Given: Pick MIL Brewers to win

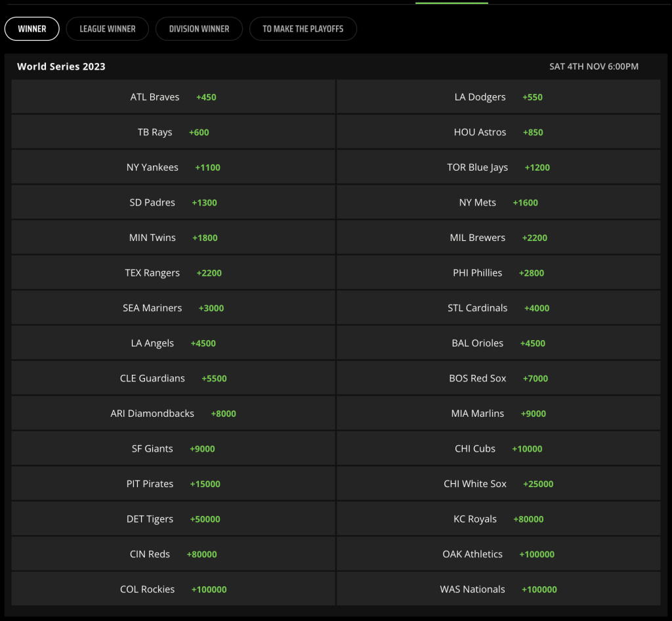Looking at the screenshot, I should [499, 238].
